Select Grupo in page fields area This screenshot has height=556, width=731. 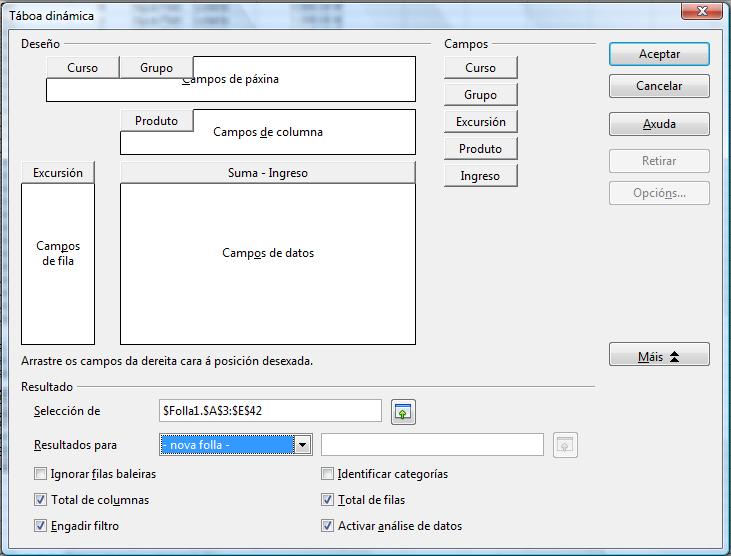[156, 68]
